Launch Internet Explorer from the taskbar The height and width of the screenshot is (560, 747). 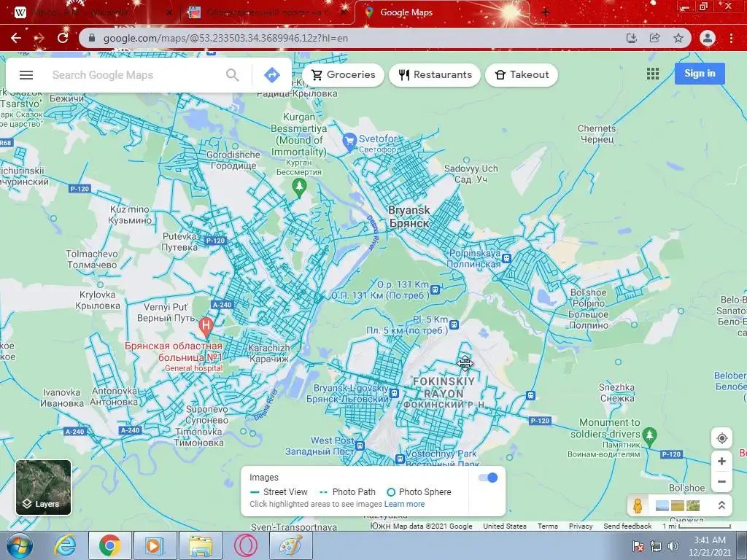[x=65, y=545]
